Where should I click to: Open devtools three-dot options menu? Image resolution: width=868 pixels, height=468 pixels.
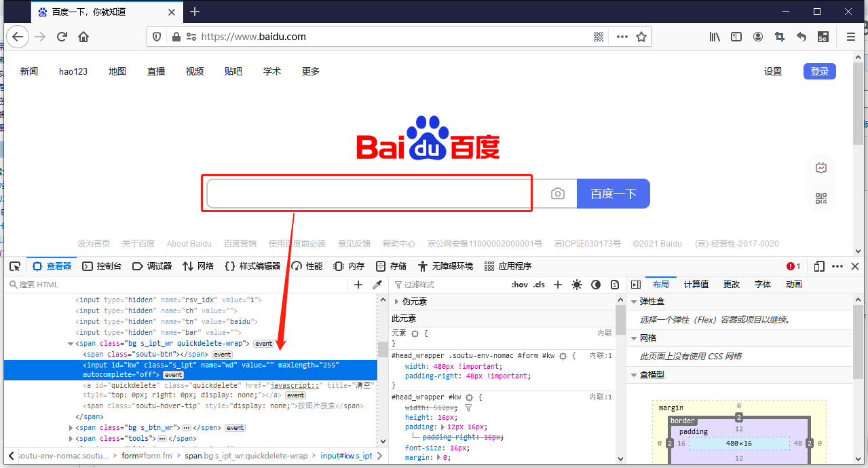click(x=837, y=266)
